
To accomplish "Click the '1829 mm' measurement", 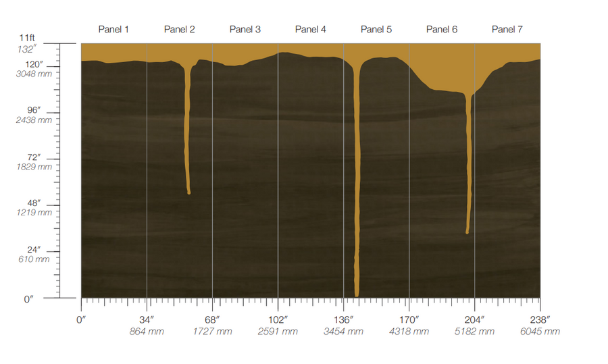I will pos(34,167).
